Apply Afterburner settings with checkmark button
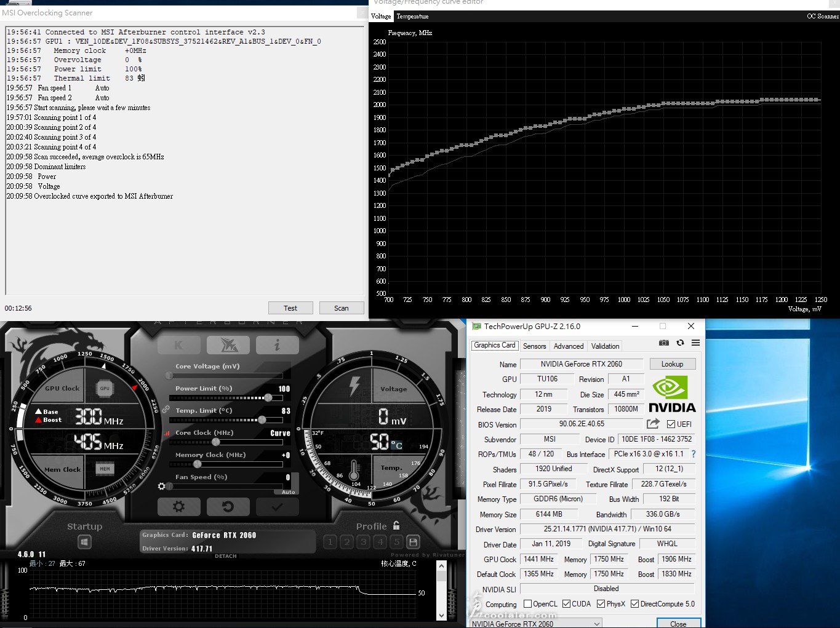Screen dimensions: 840x628 (277, 507)
